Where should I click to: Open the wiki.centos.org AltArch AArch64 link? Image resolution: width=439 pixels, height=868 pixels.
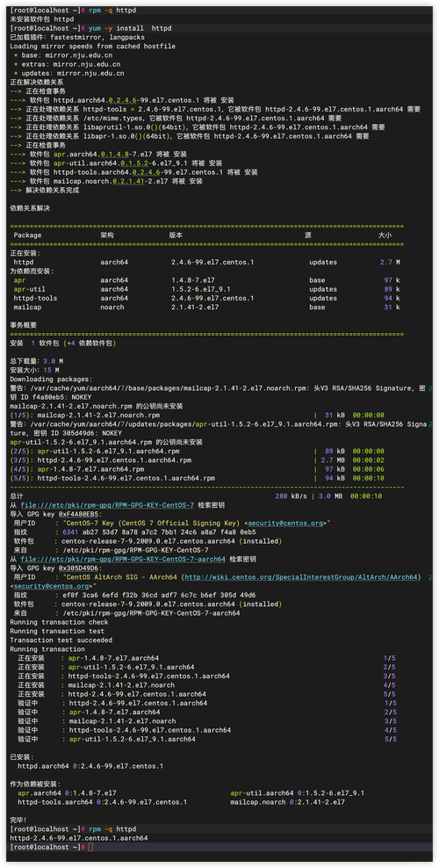(x=301, y=577)
